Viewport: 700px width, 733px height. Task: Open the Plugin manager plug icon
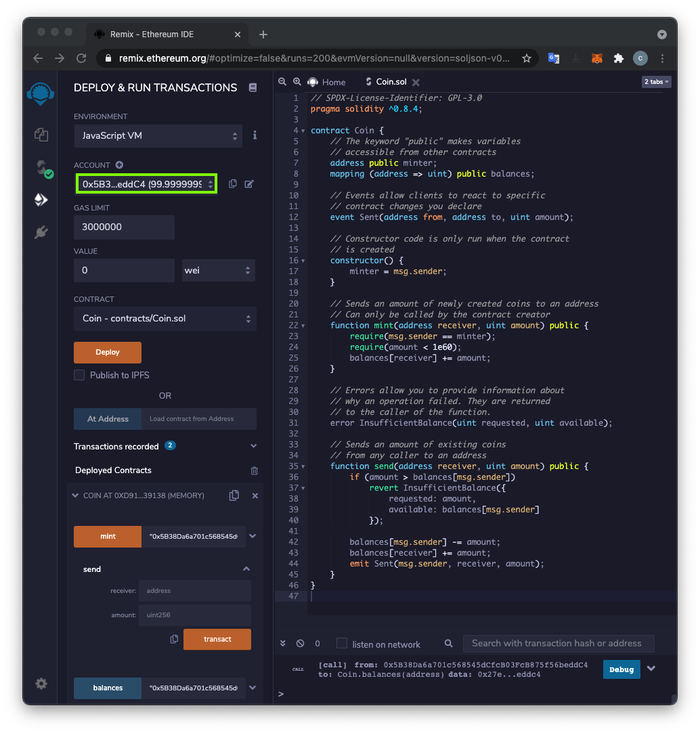41,233
